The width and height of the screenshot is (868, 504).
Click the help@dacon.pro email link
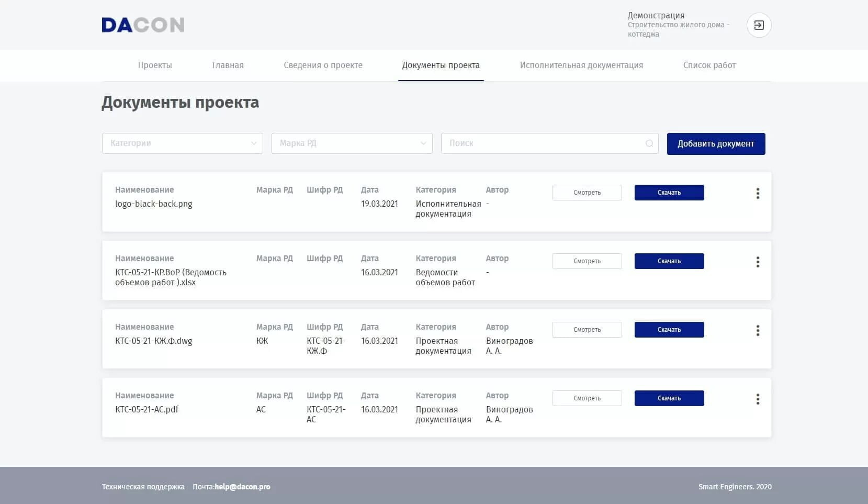pyautogui.click(x=242, y=486)
